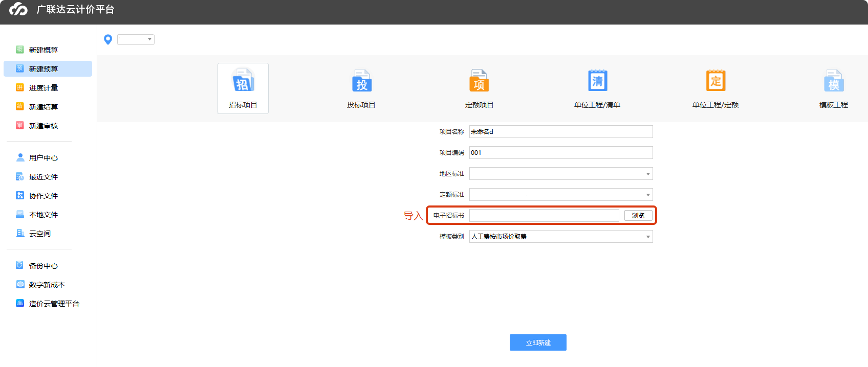Click the 模板工程 label text
868x367 pixels.
click(x=834, y=105)
